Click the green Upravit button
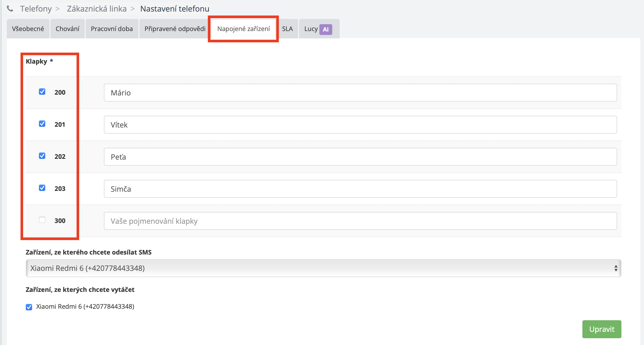The image size is (644, 345). (x=602, y=329)
